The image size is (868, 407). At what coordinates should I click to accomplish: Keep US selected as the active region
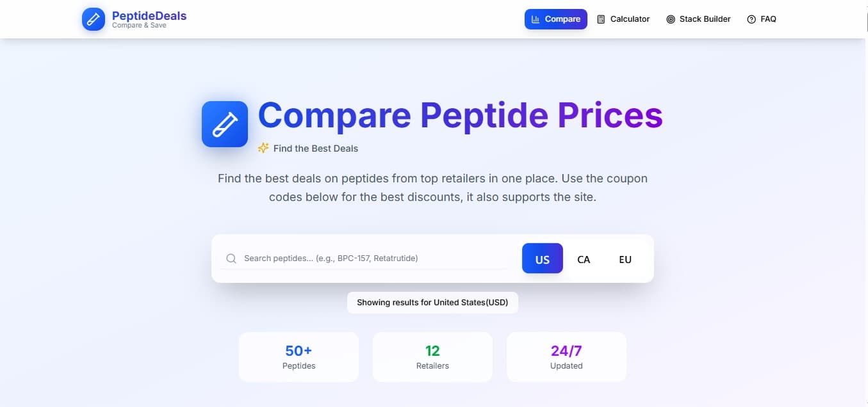[542, 259]
